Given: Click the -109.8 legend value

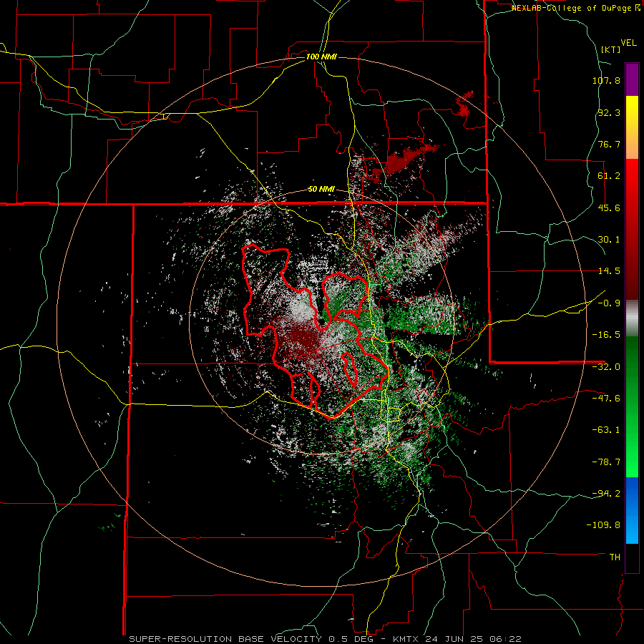Looking at the screenshot, I should 603,525.
